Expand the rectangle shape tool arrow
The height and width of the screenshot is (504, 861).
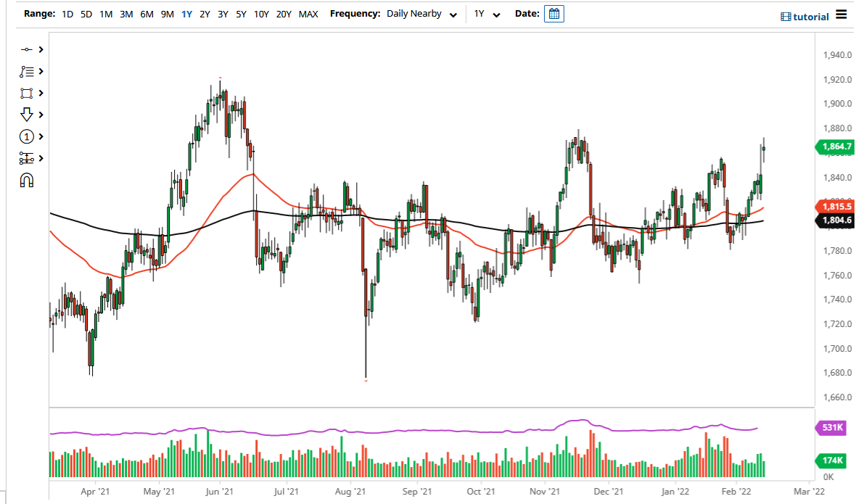[41, 94]
